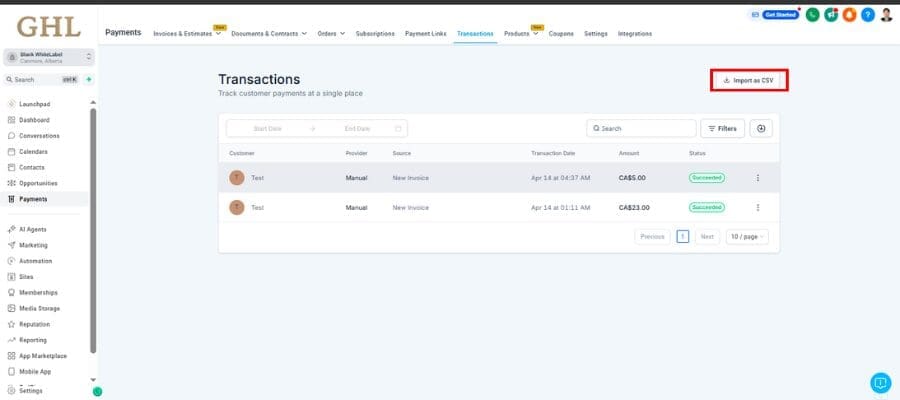Switch to the Coupons tab

tap(561, 34)
